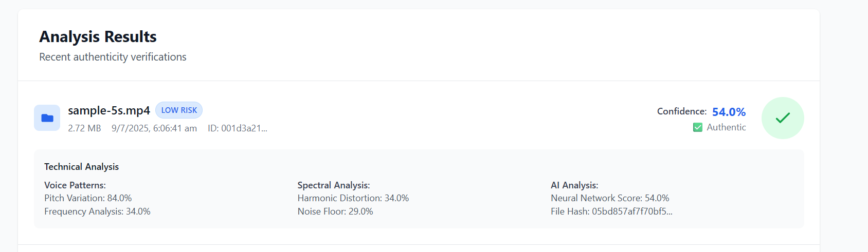Select the Spectral Analysis section label
The height and width of the screenshot is (252, 868).
pos(334,185)
